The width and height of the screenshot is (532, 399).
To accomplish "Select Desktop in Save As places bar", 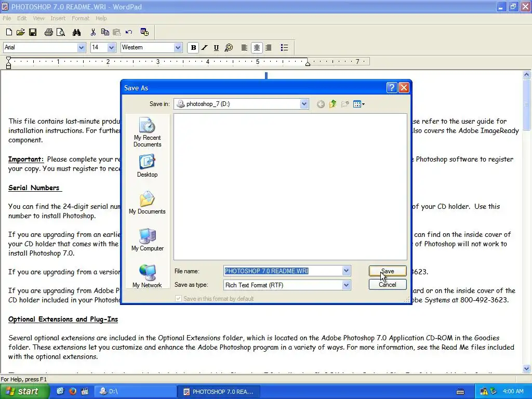I will (147, 166).
